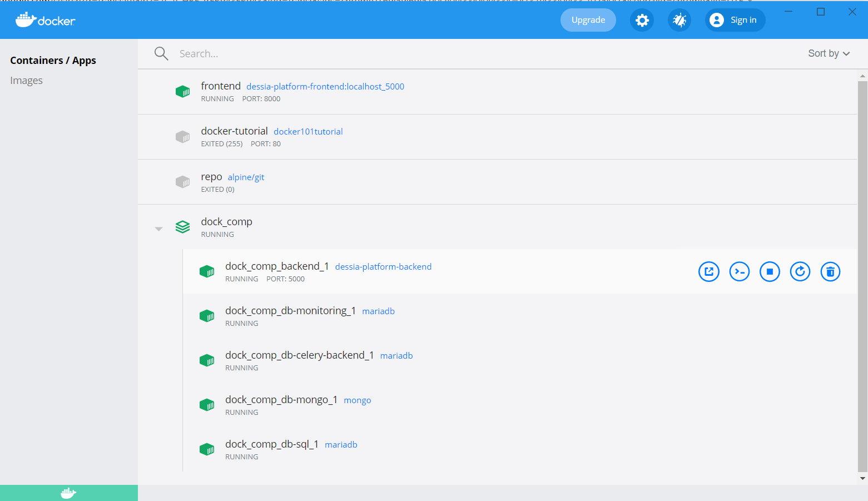This screenshot has width=868, height=501.
Task: Stop the dock_comp_backend_1 container
Action: coord(770,272)
